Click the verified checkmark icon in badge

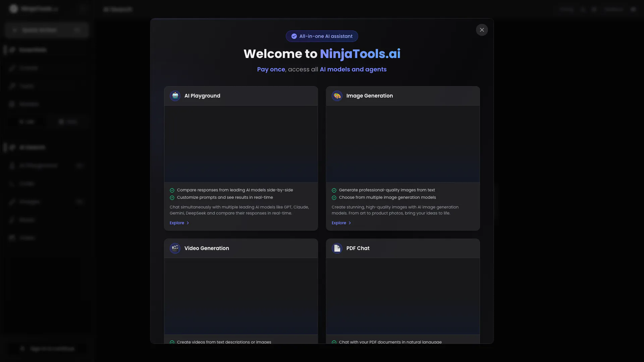[x=294, y=36]
